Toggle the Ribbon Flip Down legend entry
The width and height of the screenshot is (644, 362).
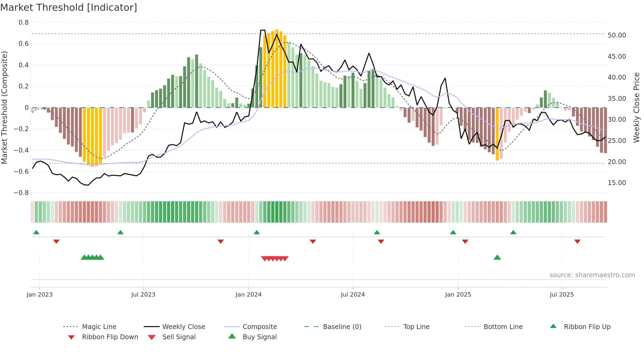click(x=103, y=337)
